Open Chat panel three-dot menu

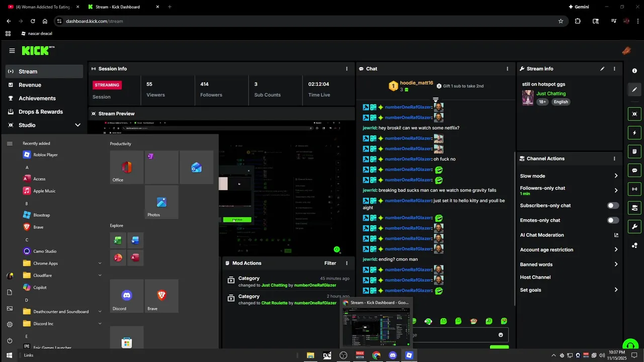[x=507, y=69]
